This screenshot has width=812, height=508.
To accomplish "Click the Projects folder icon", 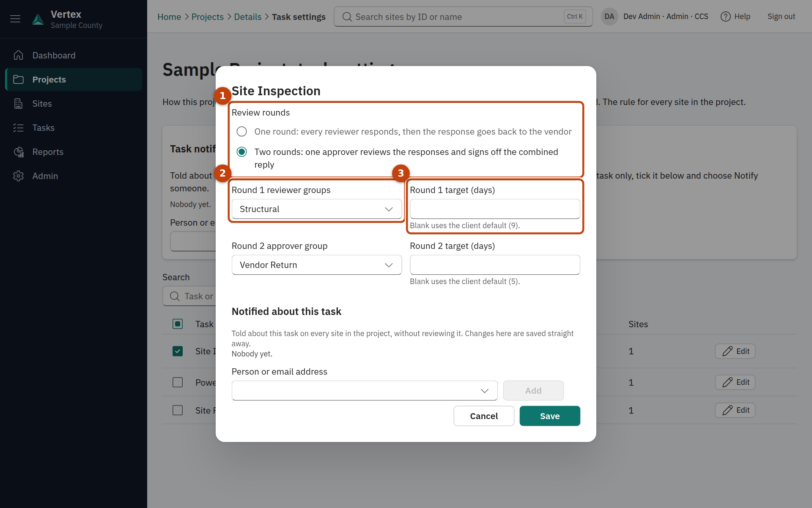I will point(18,79).
